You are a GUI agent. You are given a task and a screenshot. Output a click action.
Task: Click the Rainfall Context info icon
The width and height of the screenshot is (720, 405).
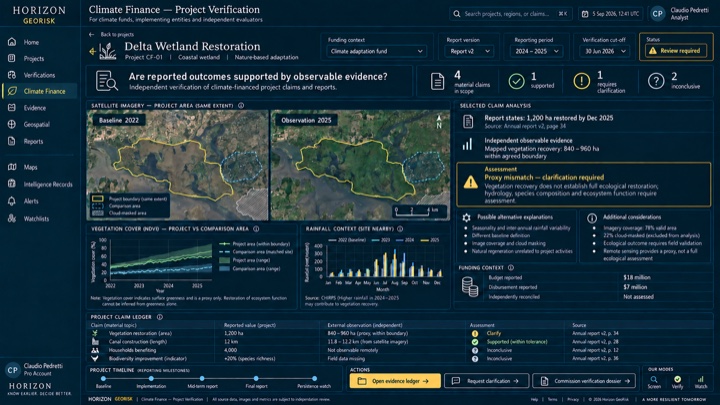[400, 229]
